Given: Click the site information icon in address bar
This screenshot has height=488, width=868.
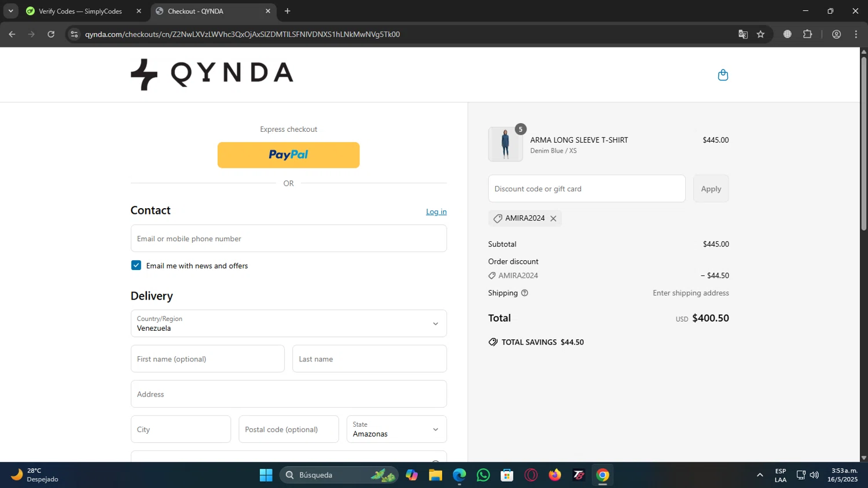Looking at the screenshot, I should pos(74,34).
